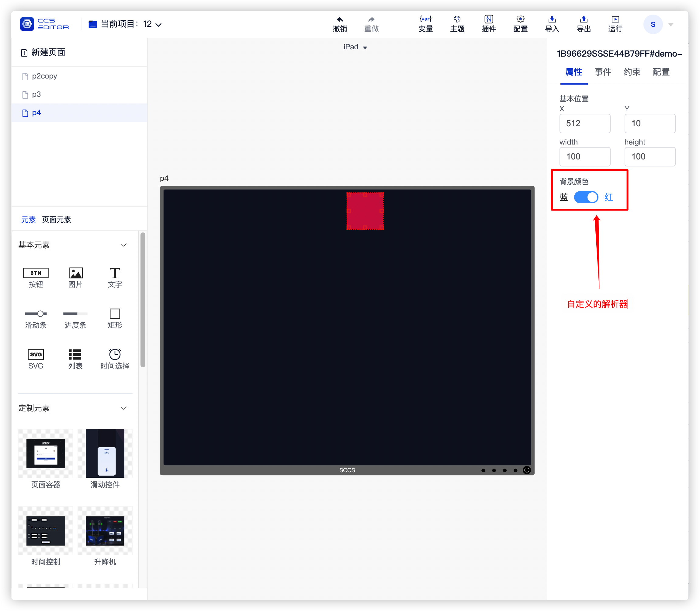Click the SCCS label on device frame
Image resolution: width=700 pixels, height=611 pixels.
tap(347, 470)
